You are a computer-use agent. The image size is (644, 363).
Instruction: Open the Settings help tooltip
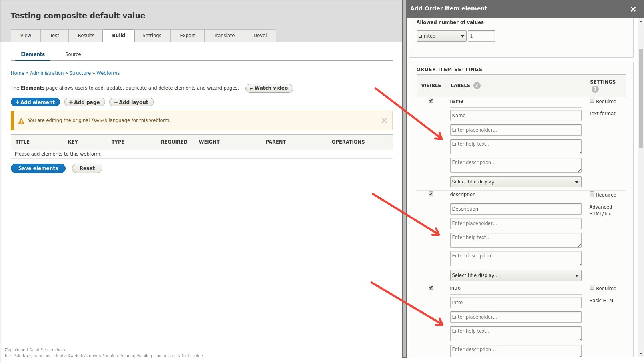point(595,89)
